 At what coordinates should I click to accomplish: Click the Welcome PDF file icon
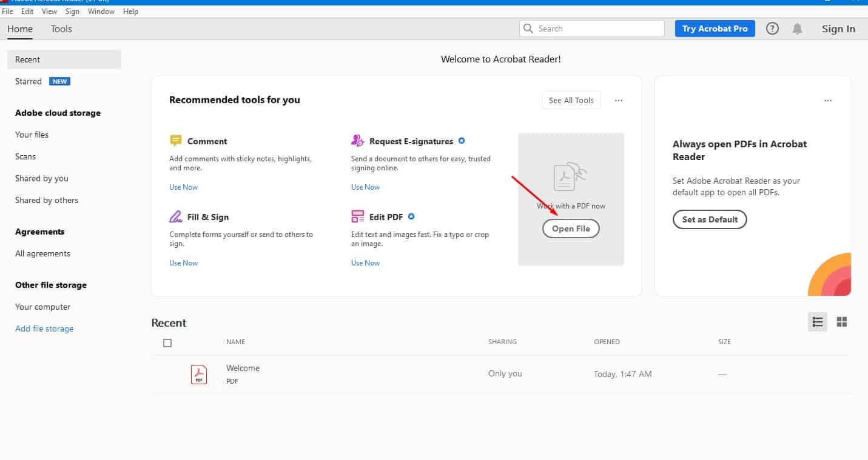coord(199,374)
